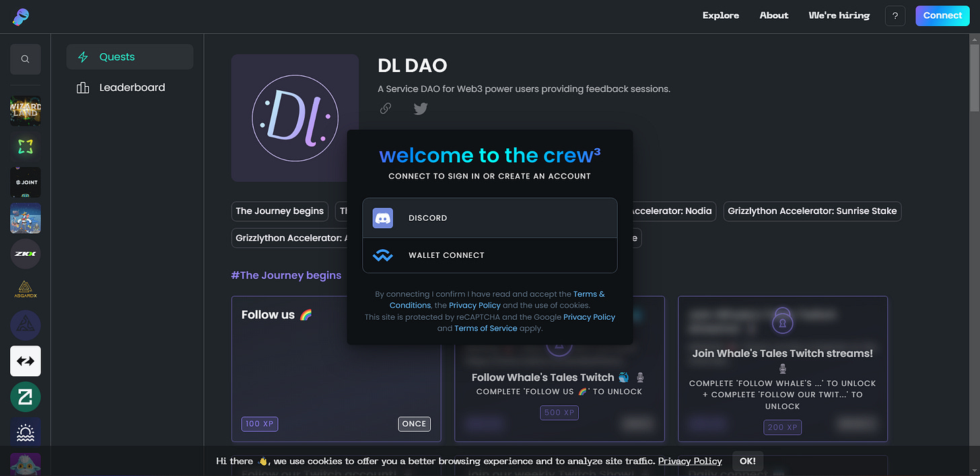The height and width of the screenshot is (476, 980).
Task: Click the help question mark button
Action: (895, 15)
